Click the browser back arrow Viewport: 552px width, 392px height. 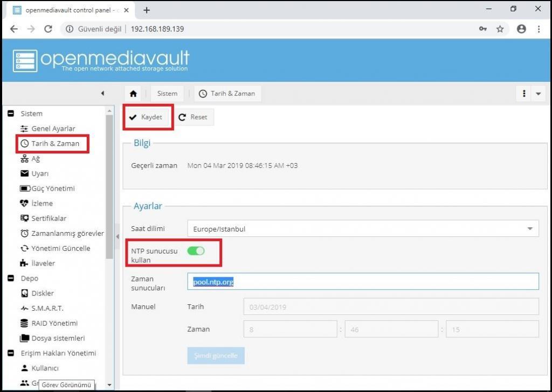point(13,29)
